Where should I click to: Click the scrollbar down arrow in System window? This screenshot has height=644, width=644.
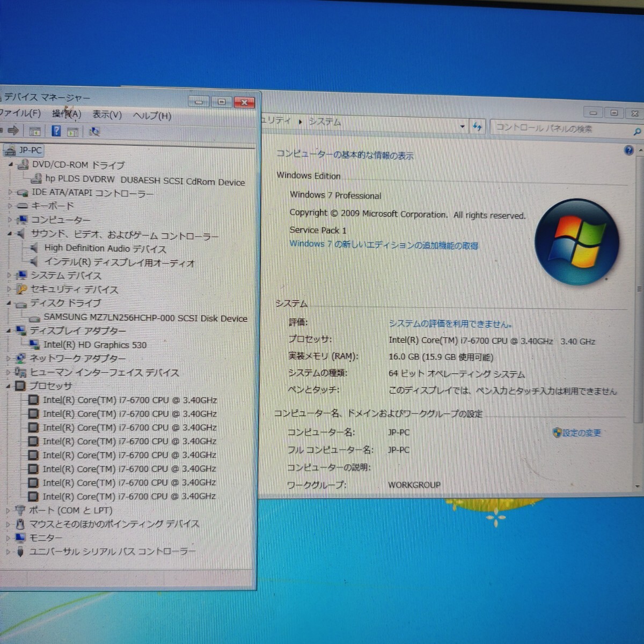point(638,486)
